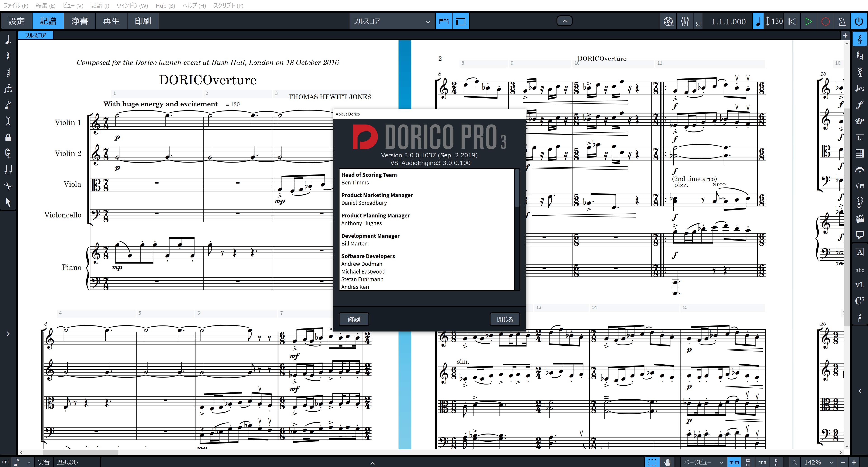
Task: Open the repeat endings panel
Action: (860, 137)
